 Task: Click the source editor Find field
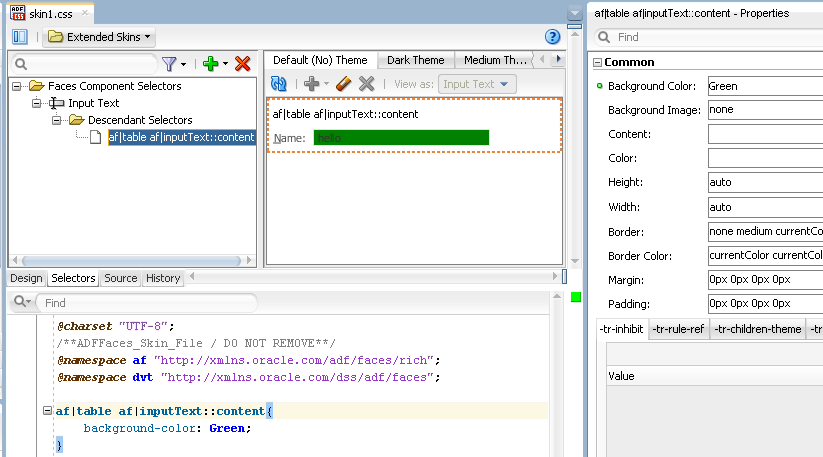[x=147, y=303]
